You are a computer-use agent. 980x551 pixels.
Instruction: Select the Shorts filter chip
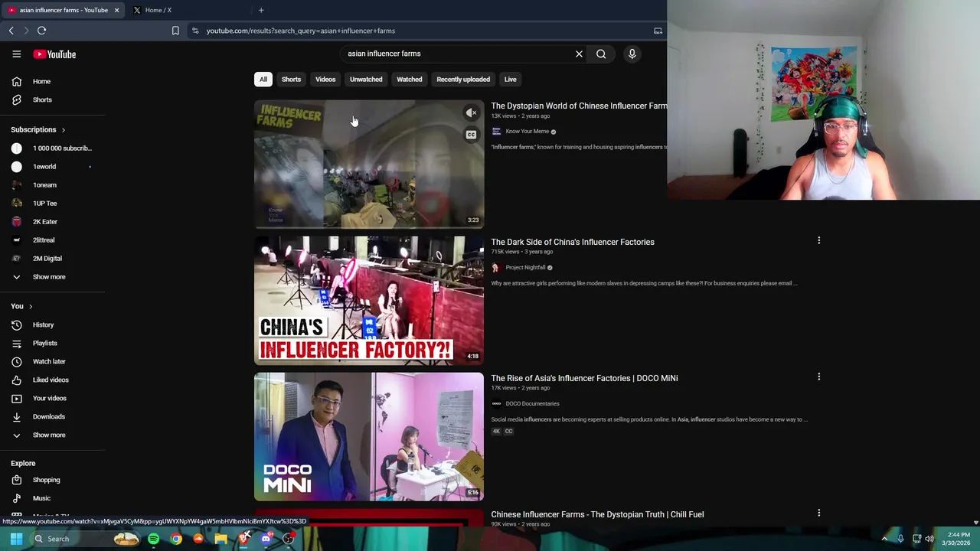tap(291, 79)
